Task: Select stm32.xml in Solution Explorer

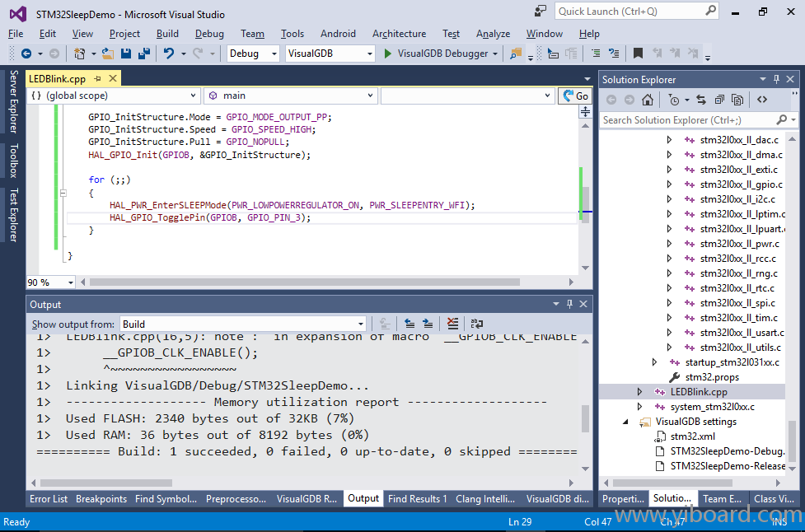Action: tap(692, 436)
